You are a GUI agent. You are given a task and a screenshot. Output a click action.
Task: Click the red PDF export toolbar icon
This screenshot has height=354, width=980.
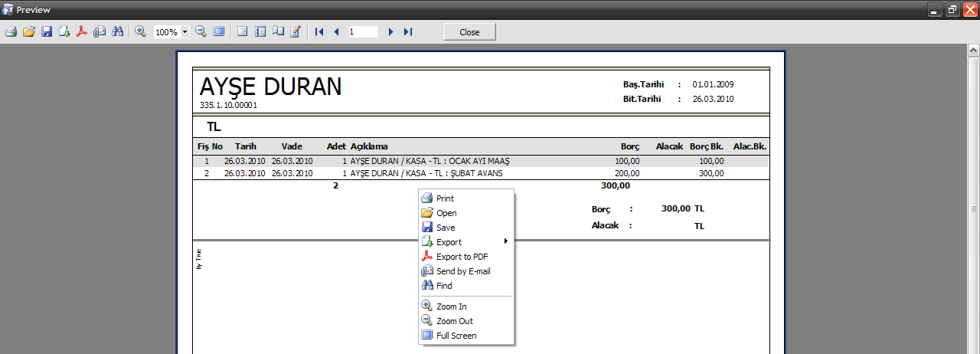click(82, 32)
